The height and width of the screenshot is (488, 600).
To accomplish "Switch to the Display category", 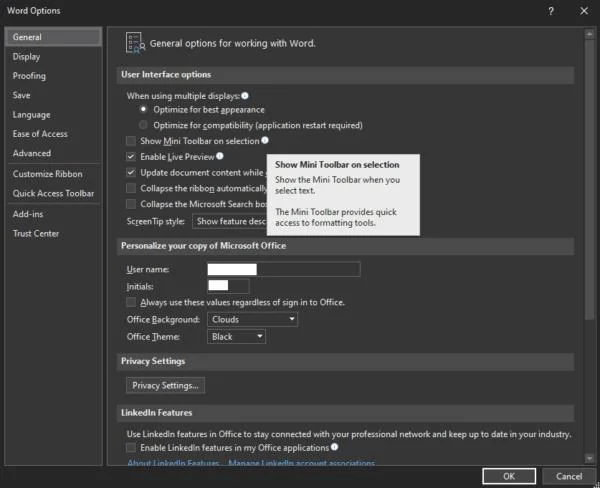I will (x=53, y=57).
